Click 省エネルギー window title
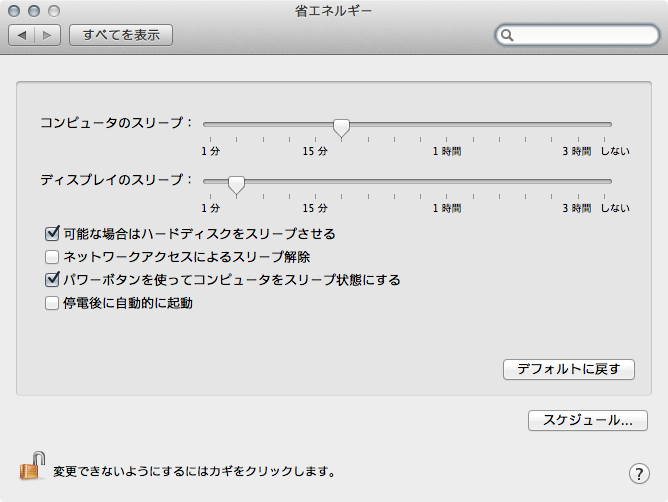 pos(334,11)
